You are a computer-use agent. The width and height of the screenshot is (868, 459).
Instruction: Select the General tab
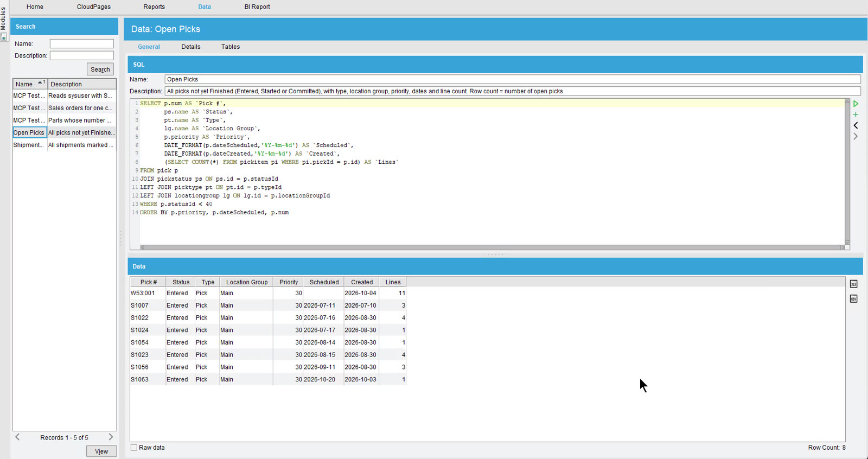click(x=149, y=47)
